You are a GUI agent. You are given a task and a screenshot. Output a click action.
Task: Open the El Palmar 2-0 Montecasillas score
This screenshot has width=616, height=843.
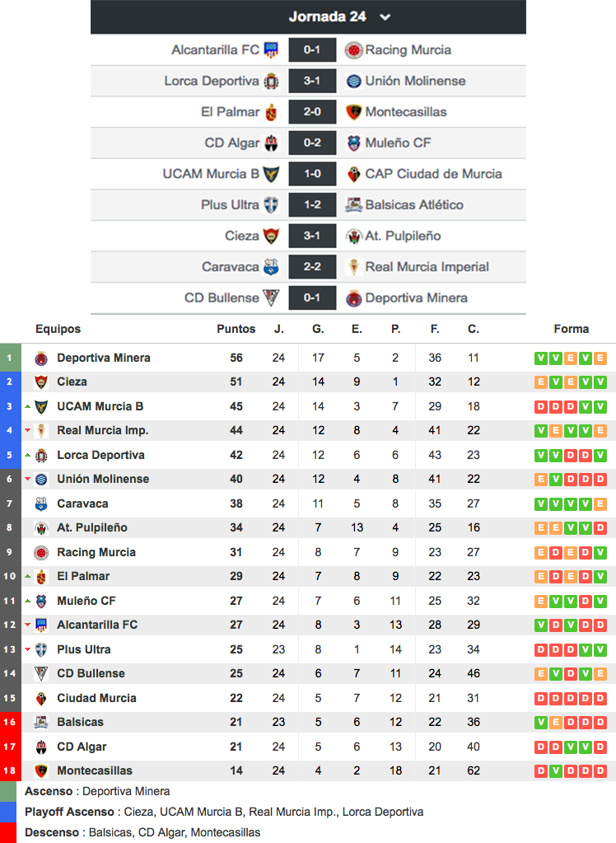[312, 112]
